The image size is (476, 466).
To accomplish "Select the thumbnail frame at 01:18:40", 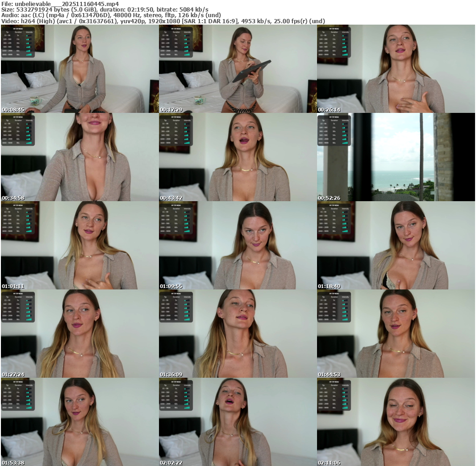I will click(x=396, y=245).
